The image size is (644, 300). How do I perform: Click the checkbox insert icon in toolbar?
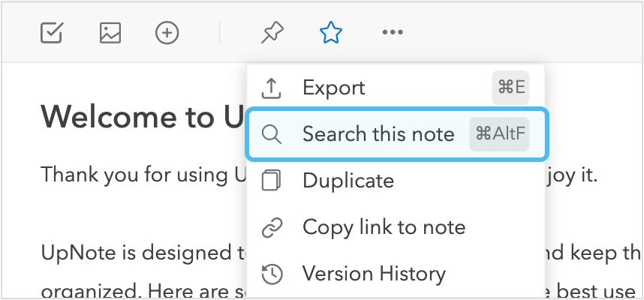coord(51,32)
